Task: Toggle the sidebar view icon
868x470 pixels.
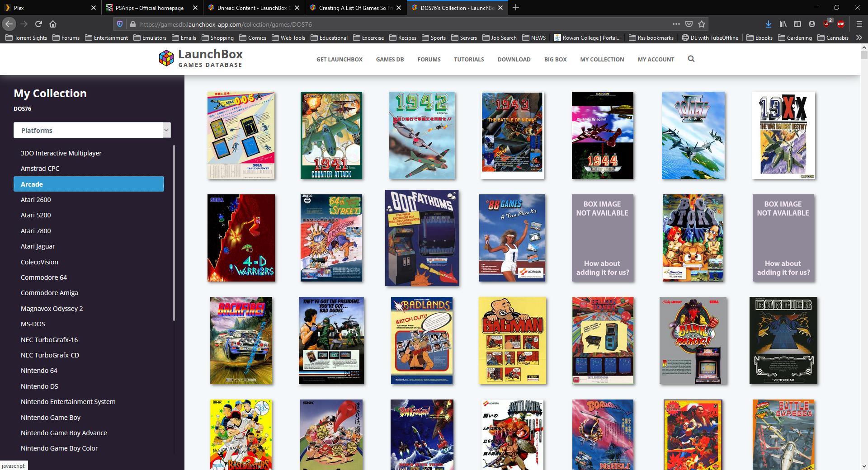Action: [797, 24]
